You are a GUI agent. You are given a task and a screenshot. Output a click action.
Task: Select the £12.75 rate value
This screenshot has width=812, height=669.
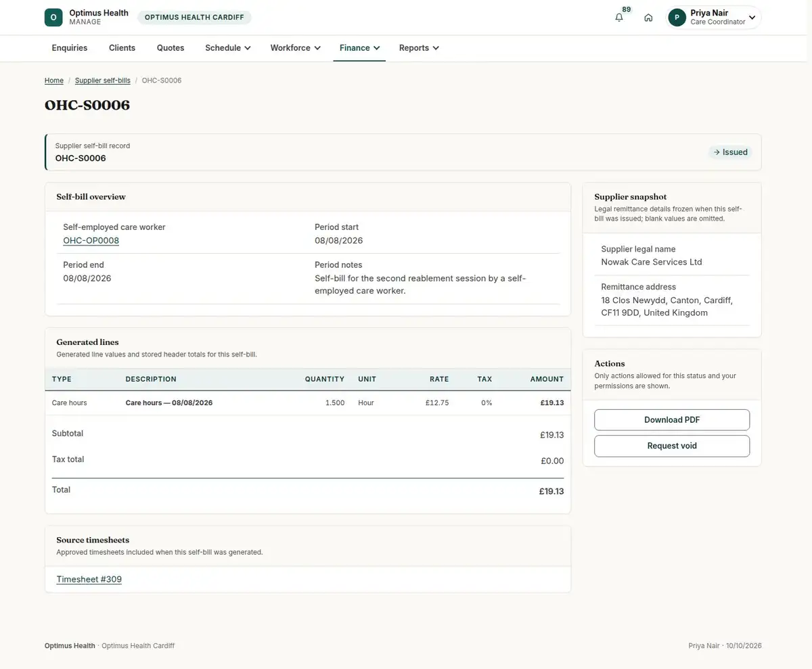coord(437,403)
